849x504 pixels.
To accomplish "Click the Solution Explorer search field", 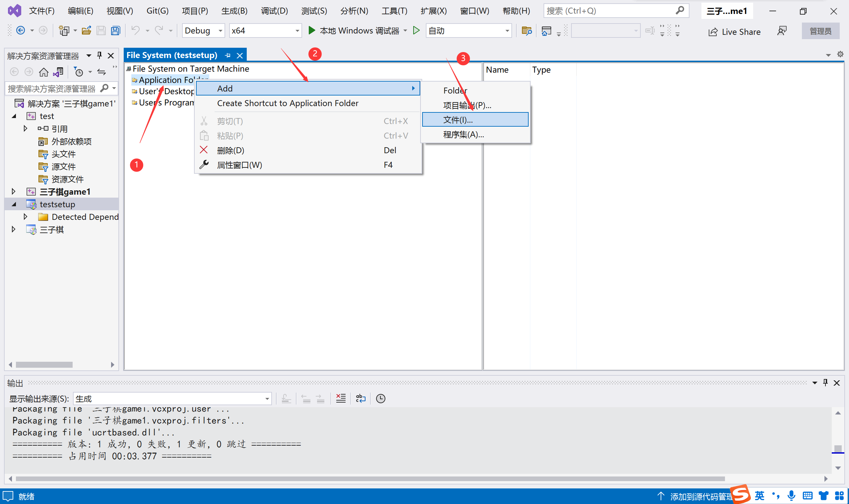I will pos(53,89).
